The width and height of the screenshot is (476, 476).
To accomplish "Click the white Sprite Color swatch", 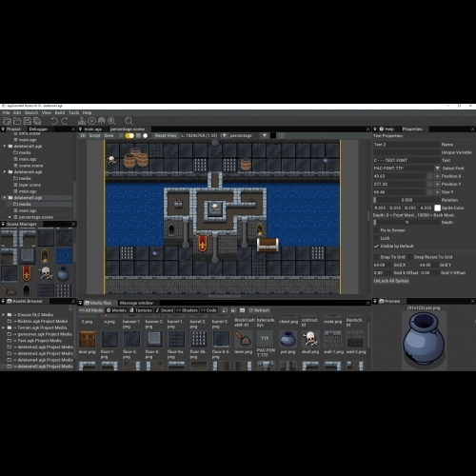I will [x=437, y=208].
